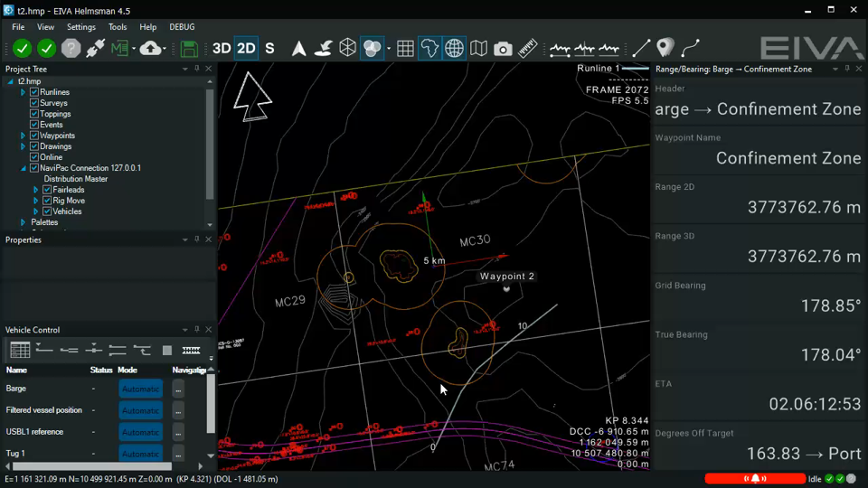Screen dimensions: 868x488
Task: Click the camera screenshot icon
Action: (503, 49)
